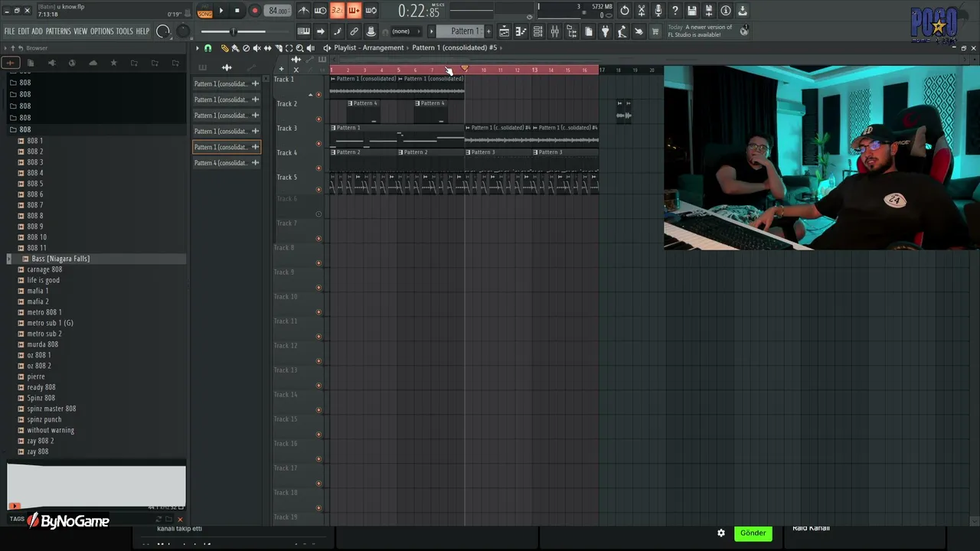This screenshot has width=980, height=551.
Task: Open the EDIT menu
Action: pyautogui.click(x=24, y=31)
